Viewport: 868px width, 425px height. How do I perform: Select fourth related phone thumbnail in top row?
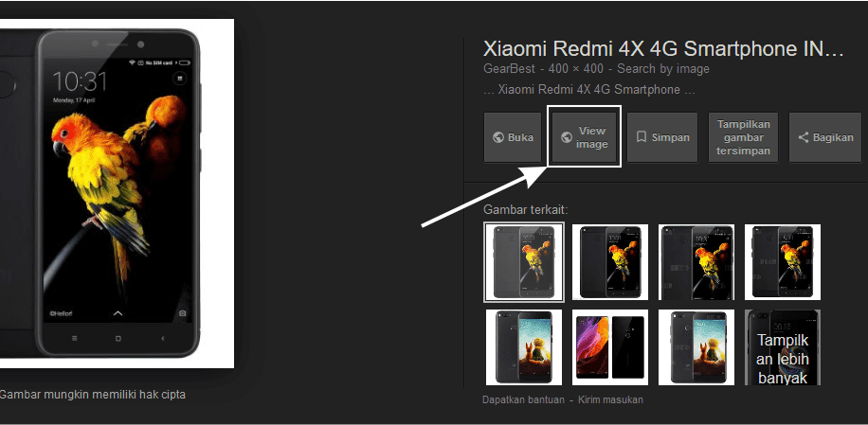pyautogui.click(x=783, y=262)
